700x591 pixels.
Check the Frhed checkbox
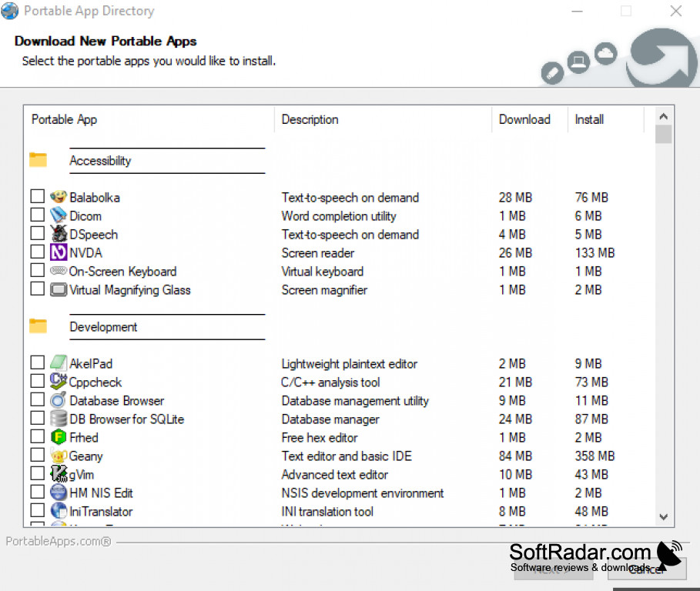38,436
